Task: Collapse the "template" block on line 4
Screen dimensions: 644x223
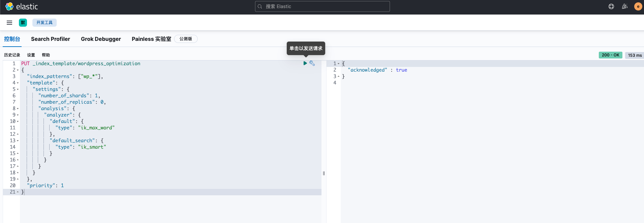Action: [18, 83]
